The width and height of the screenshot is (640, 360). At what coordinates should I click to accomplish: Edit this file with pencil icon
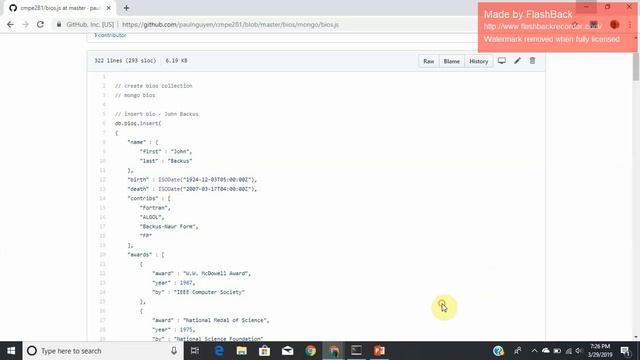click(517, 61)
